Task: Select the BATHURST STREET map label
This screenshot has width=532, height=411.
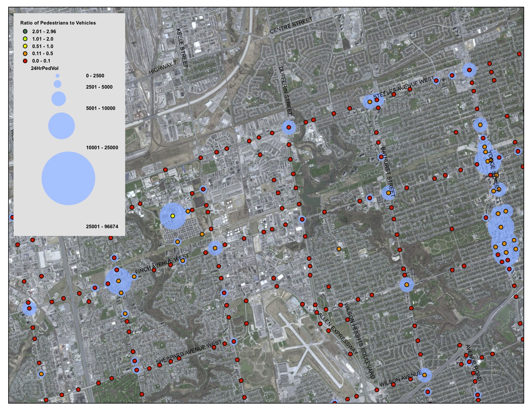Action: click(388, 171)
